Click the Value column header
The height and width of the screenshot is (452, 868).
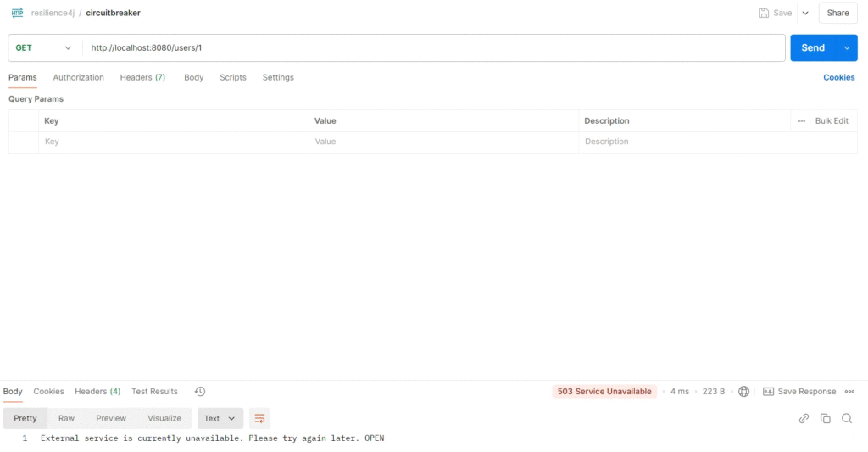coord(325,120)
